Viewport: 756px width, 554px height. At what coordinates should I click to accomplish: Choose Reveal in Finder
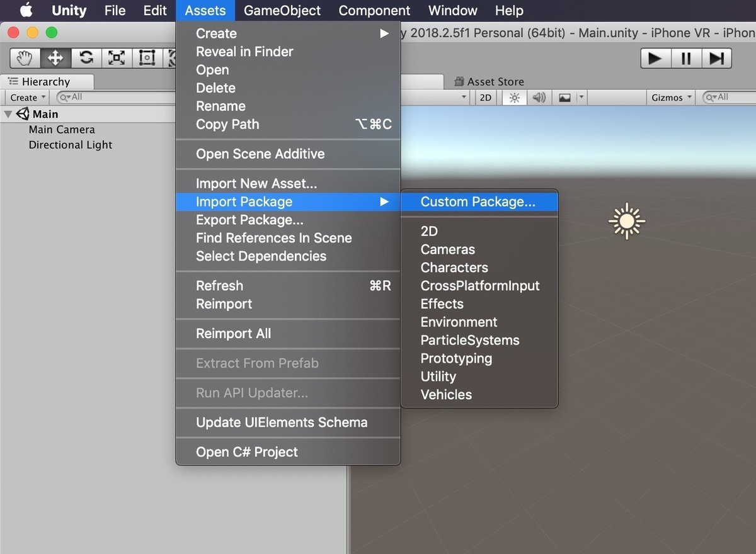[288, 52]
